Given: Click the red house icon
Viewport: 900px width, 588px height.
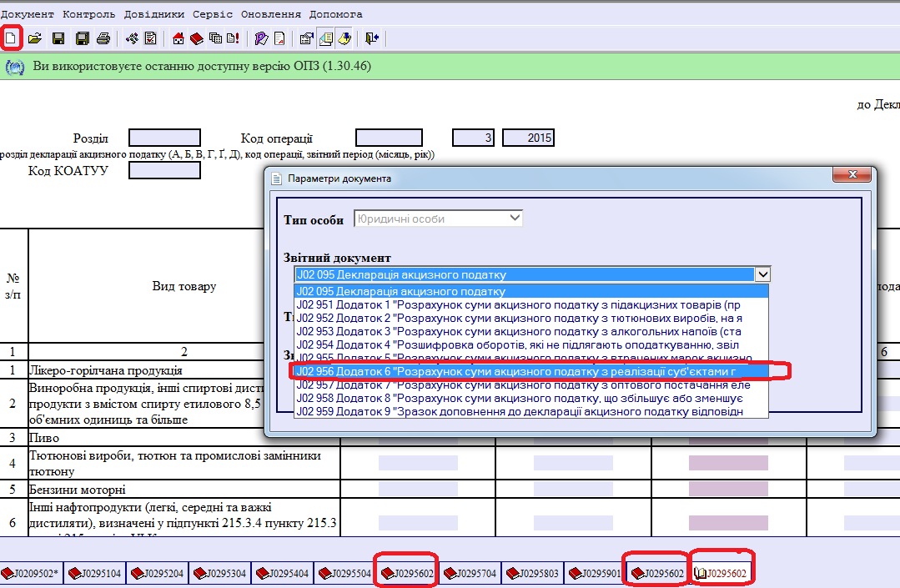Looking at the screenshot, I should coord(178,38).
